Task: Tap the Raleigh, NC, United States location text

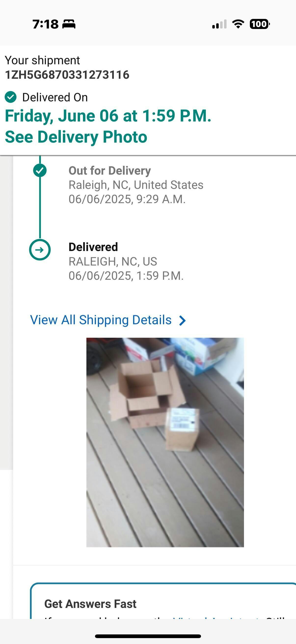Action: (x=136, y=185)
